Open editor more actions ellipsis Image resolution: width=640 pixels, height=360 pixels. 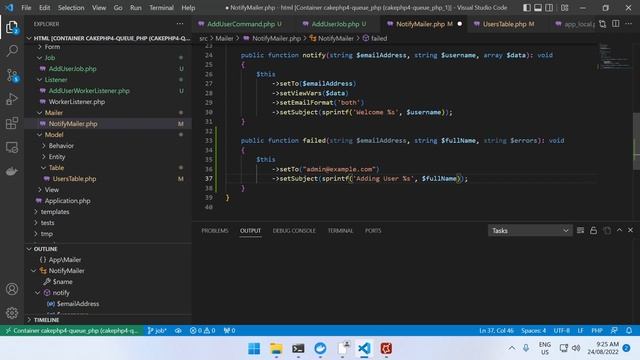(x=628, y=24)
